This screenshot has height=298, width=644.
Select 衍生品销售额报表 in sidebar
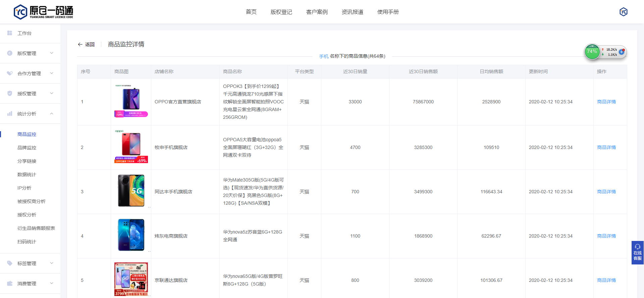tap(36, 228)
